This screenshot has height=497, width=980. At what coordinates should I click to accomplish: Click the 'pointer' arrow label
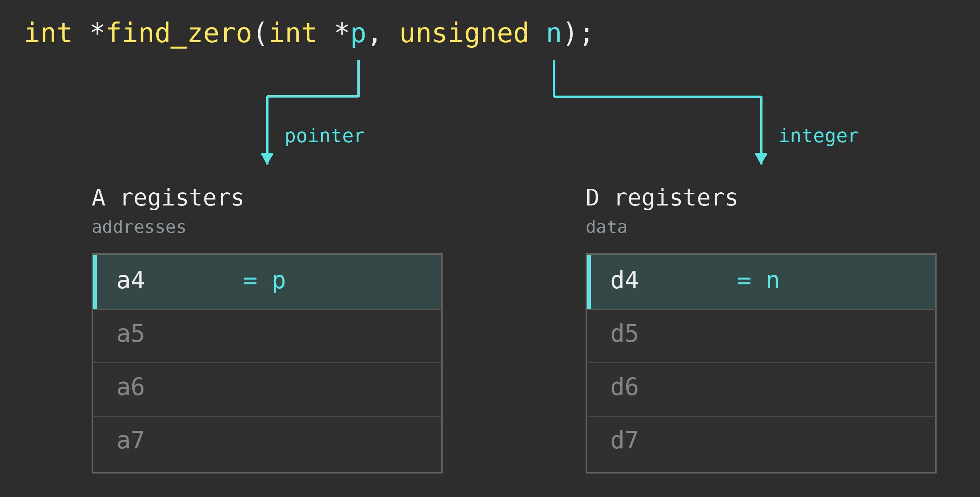pyautogui.click(x=325, y=137)
